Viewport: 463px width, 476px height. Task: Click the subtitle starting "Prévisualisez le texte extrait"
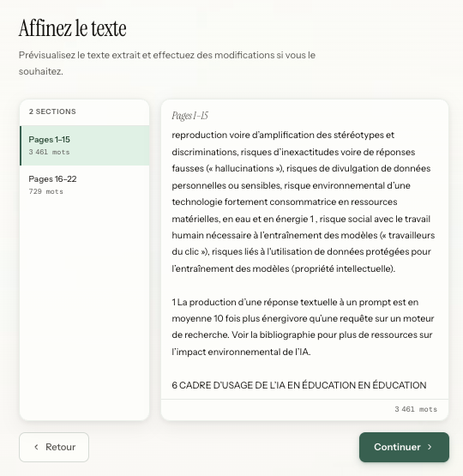pos(167,63)
